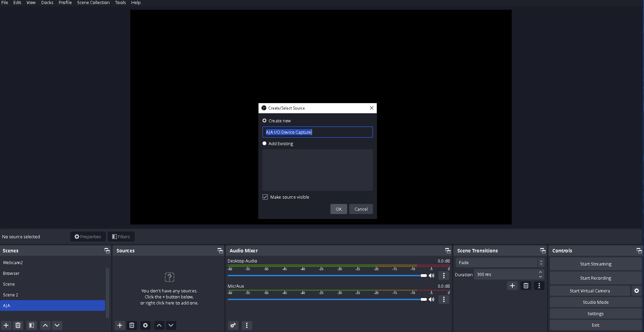Select the Add Existing radio button
The width and height of the screenshot is (644, 332).
tap(265, 143)
